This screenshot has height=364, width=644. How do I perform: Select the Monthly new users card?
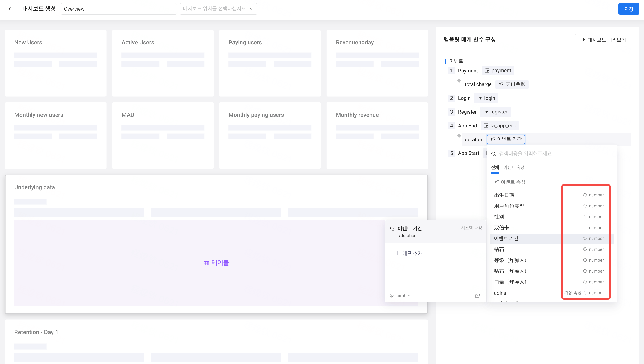[56, 136]
